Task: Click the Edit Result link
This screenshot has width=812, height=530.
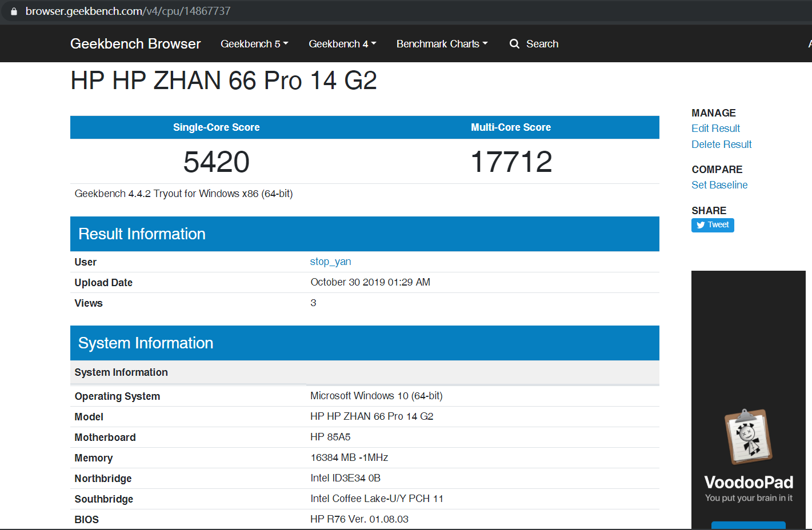Action: point(715,129)
